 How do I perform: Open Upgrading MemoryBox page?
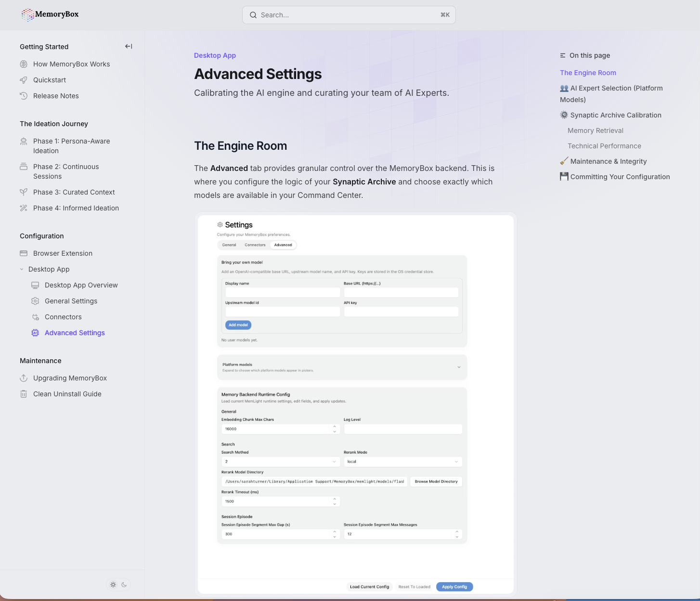pyautogui.click(x=70, y=378)
